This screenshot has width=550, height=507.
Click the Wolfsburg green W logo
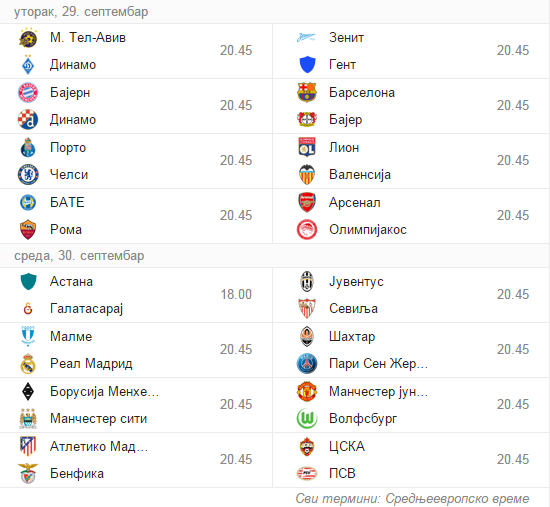point(307,419)
